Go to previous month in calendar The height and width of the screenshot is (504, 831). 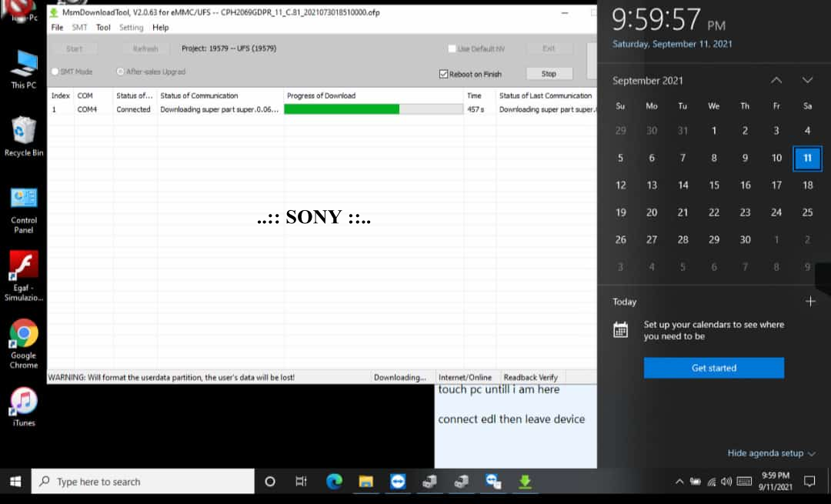(x=776, y=81)
